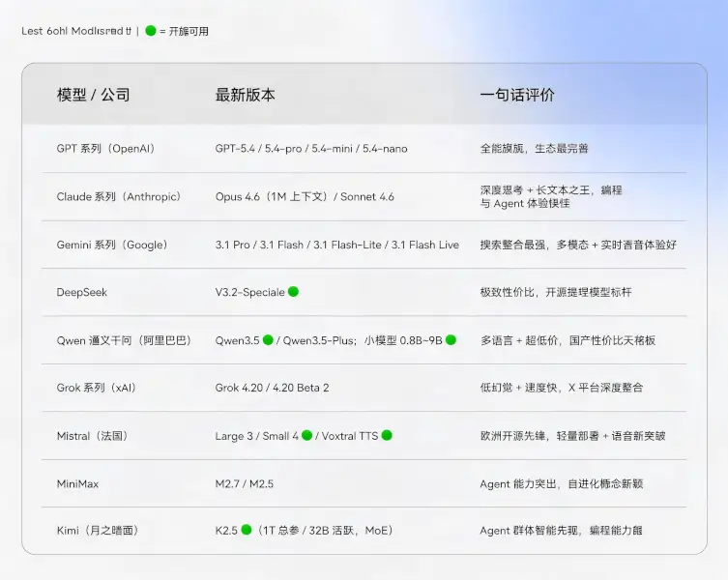The width and height of the screenshot is (728, 580).
Task: Click the Qwen3.5-Plus version text
Action: coord(319,341)
